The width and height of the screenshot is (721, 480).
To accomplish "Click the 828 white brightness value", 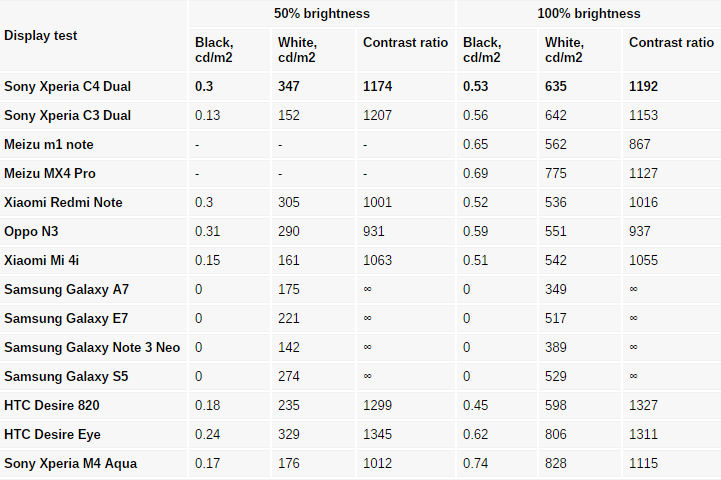I will (555, 463).
